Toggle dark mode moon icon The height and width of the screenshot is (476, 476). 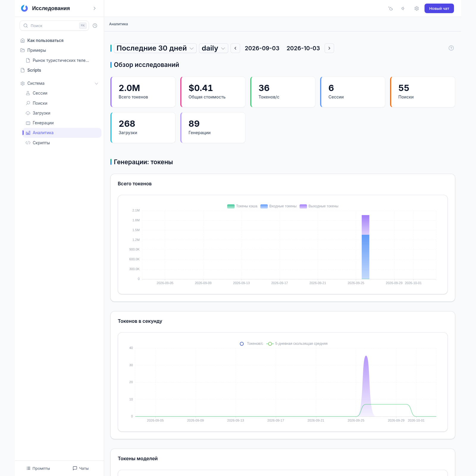[x=391, y=9]
